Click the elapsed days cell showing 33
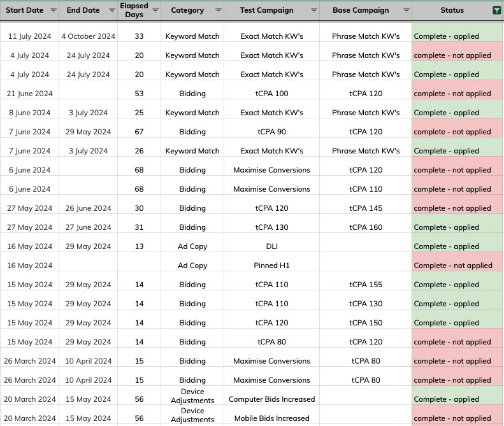This screenshot has height=426, width=504. point(140,36)
